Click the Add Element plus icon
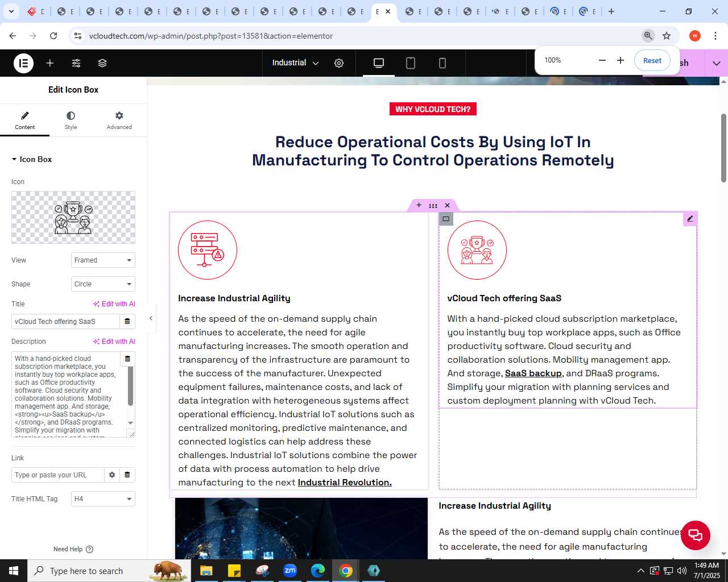This screenshot has height=582, width=728. coord(50,63)
